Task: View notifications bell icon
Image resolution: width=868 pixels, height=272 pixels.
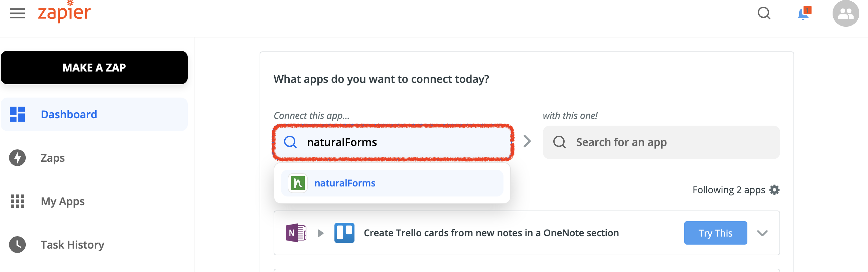Action: point(804,13)
